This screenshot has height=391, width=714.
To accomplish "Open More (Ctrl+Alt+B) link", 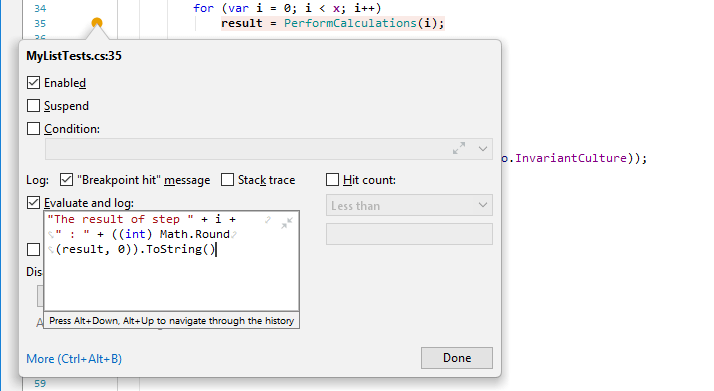I will tap(74, 359).
